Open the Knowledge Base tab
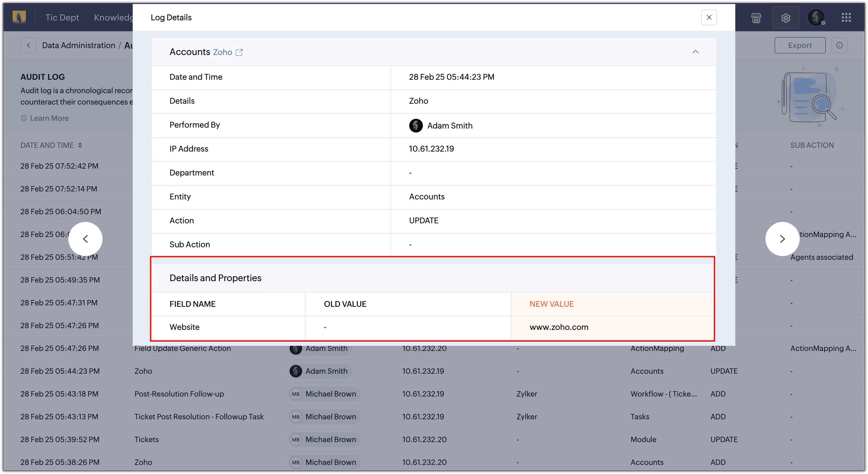 point(113,18)
